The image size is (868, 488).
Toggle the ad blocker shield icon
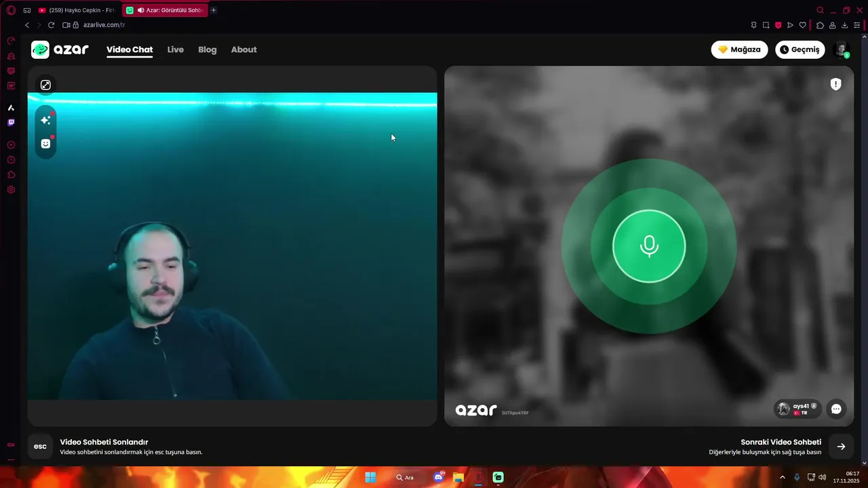pyautogui.click(x=778, y=25)
